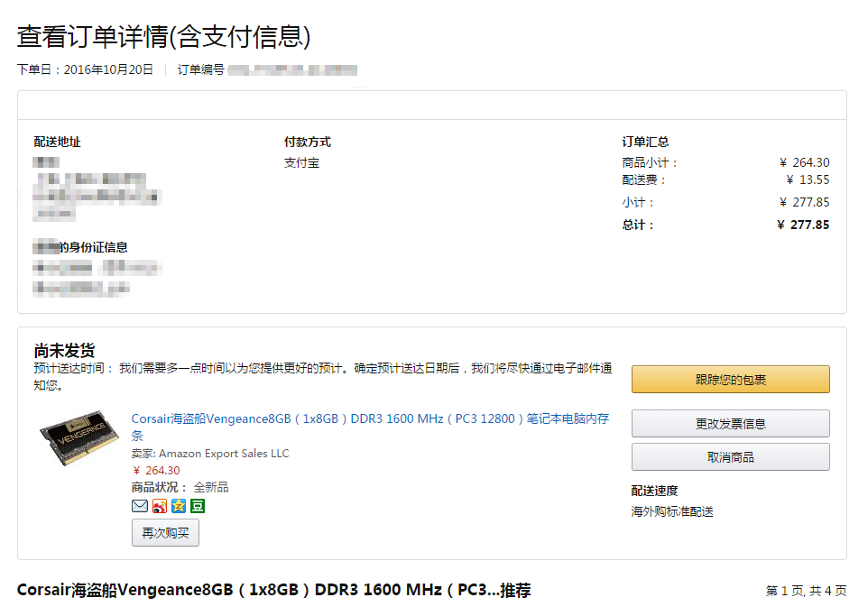Screen dimensions: 868x616
Task: Click the 配送地址 heading
Action: (57, 143)
